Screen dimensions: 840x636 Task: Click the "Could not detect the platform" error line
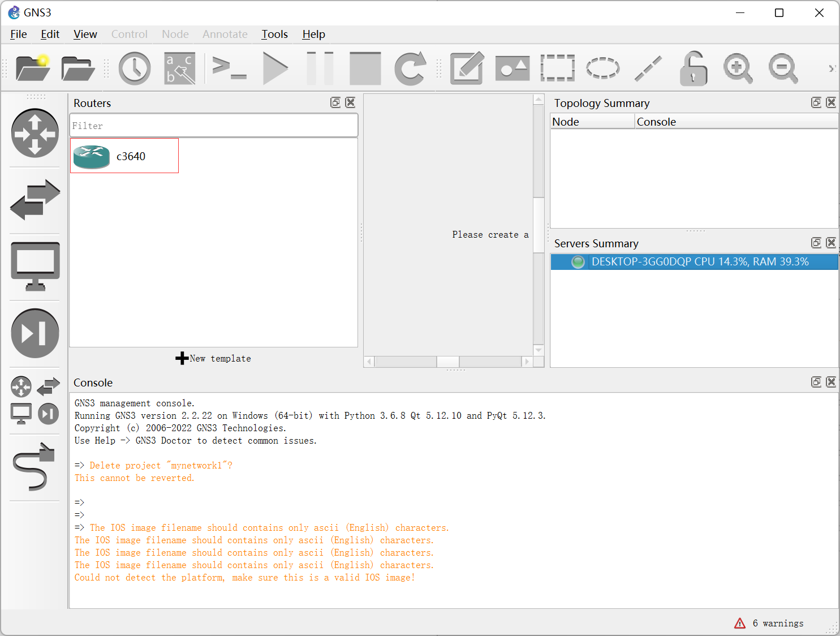coord(245,577)
